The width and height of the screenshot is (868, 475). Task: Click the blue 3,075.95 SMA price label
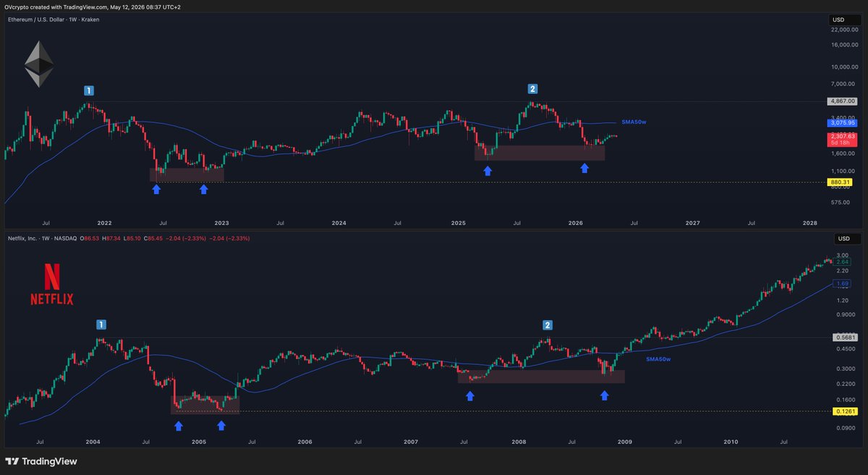pyautogui.click(x=843, y=123)
